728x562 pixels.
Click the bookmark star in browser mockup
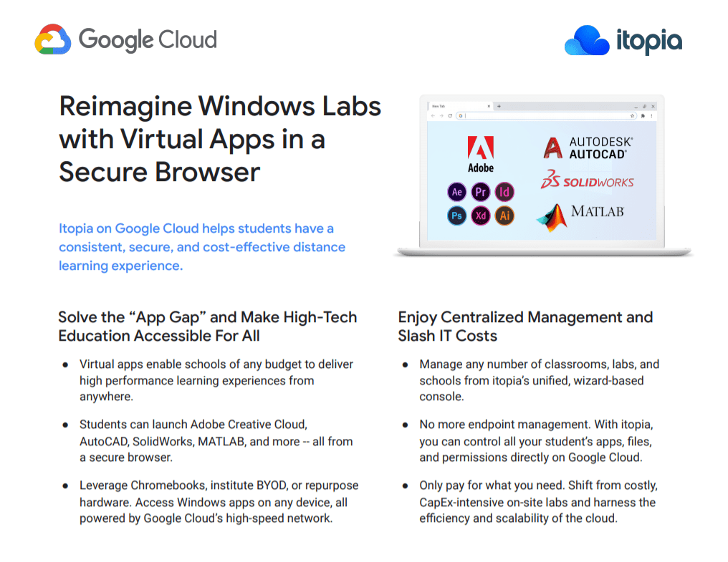pos(632,116)
